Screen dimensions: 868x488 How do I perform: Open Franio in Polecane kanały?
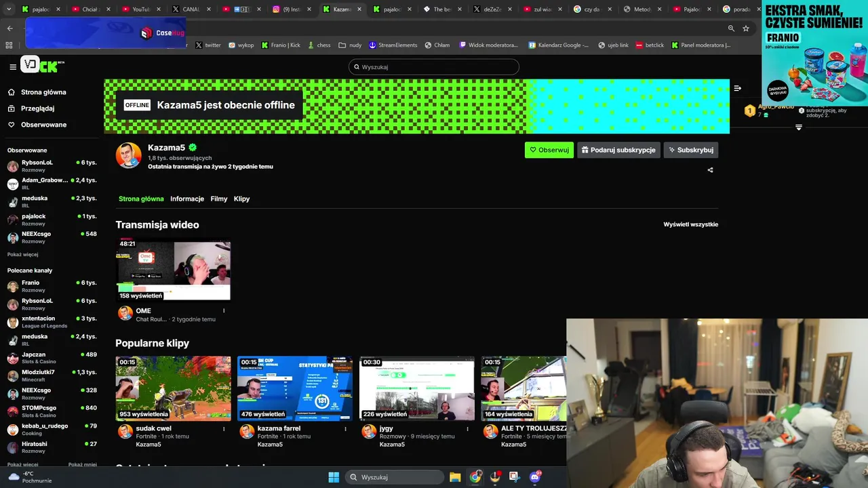[52, 286]
